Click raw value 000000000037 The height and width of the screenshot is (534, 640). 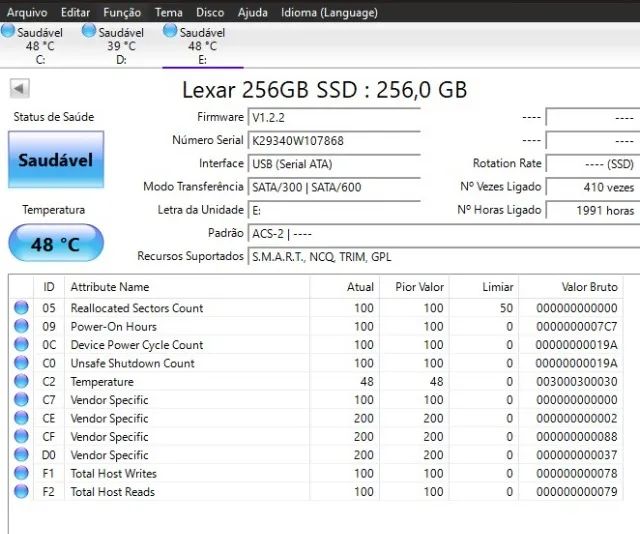[577, 455]
